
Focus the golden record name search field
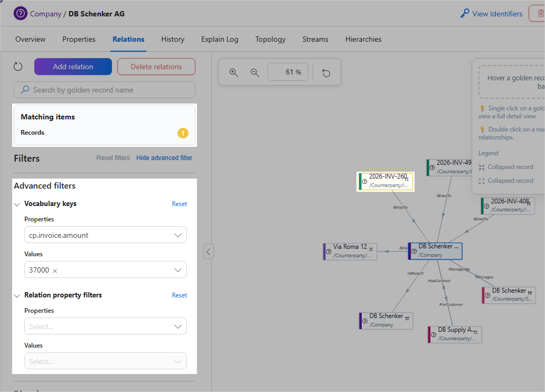[x=104, y=90]
